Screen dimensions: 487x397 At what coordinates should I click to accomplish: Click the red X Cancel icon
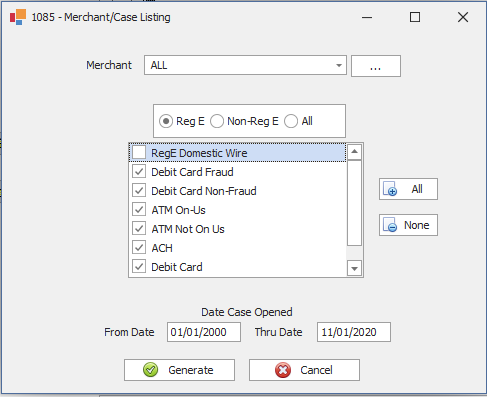(283, 370)
